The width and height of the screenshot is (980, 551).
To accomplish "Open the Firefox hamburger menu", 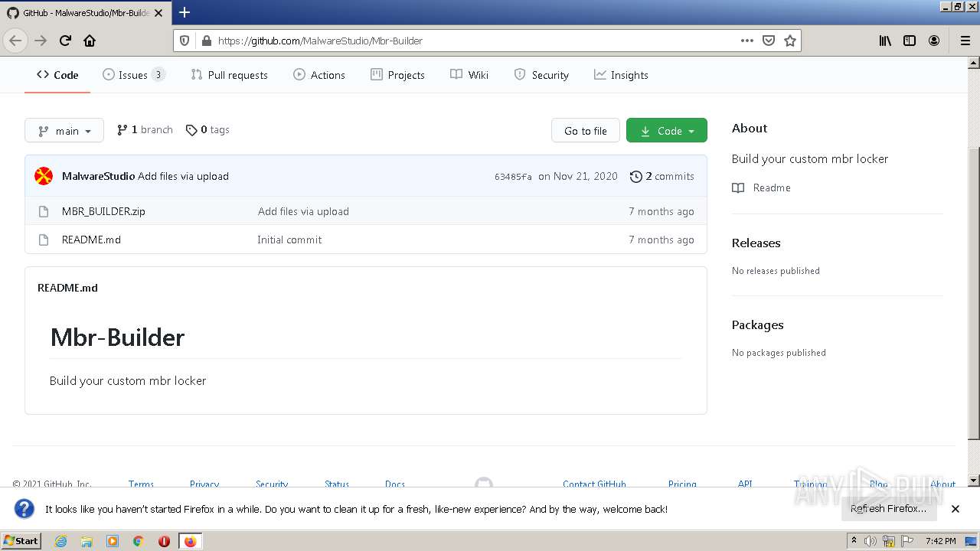I will point(965,41).
